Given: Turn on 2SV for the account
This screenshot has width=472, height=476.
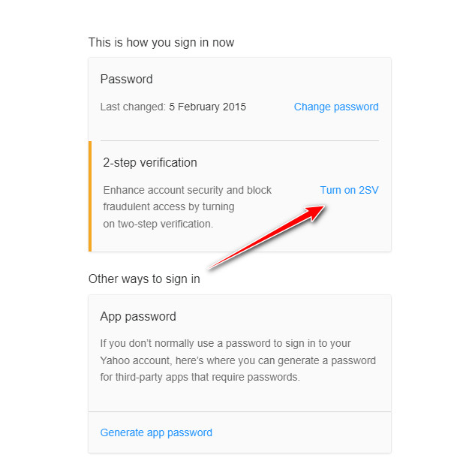Looking at the screenshot, I should click(x=349, y=190).
